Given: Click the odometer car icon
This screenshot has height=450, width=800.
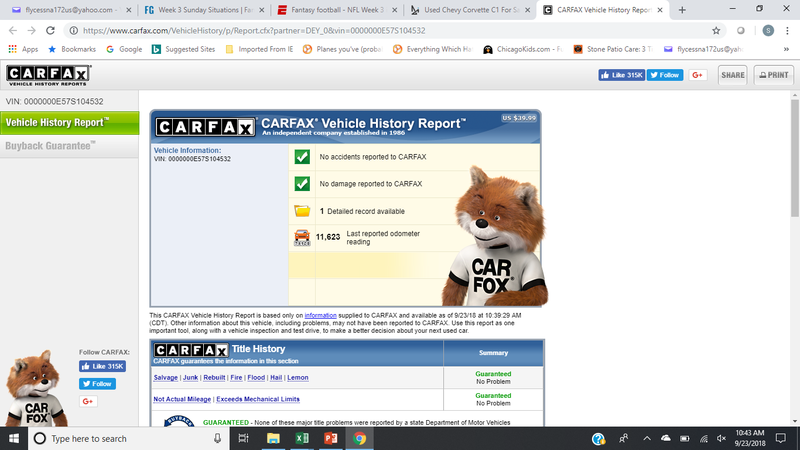Looking at the screenshot, I should 302,237.
